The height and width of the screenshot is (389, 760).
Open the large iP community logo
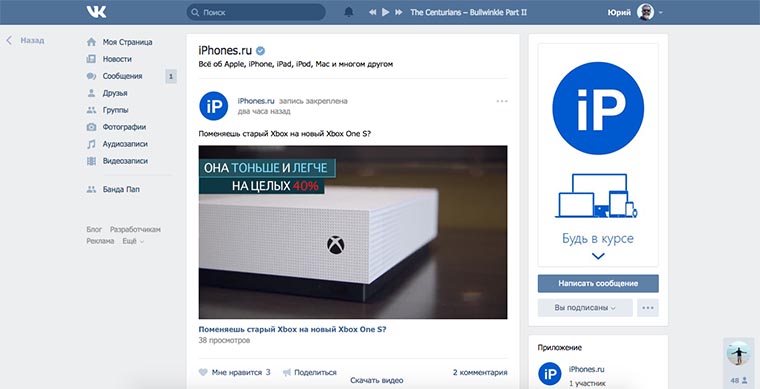[598, 108]
